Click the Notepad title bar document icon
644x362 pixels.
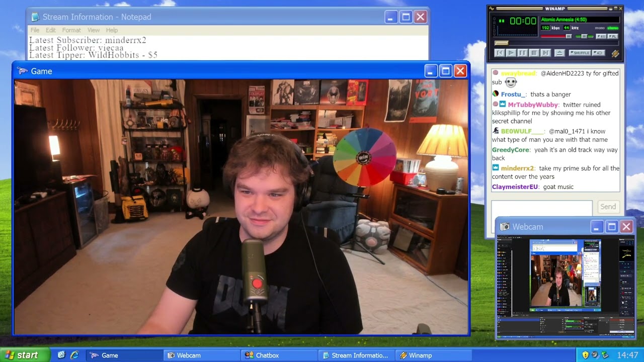35,17
